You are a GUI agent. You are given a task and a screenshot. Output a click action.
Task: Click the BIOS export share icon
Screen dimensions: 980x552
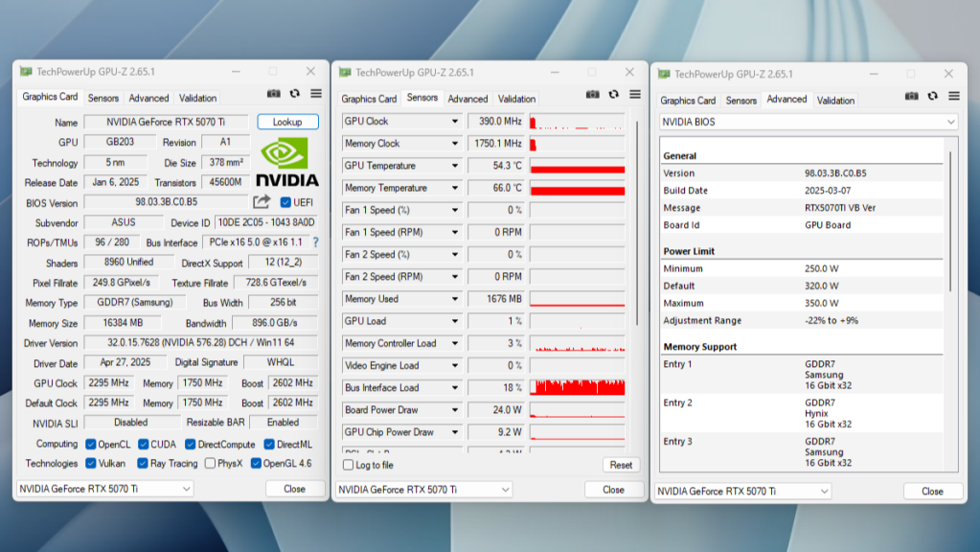coord(262,202)
